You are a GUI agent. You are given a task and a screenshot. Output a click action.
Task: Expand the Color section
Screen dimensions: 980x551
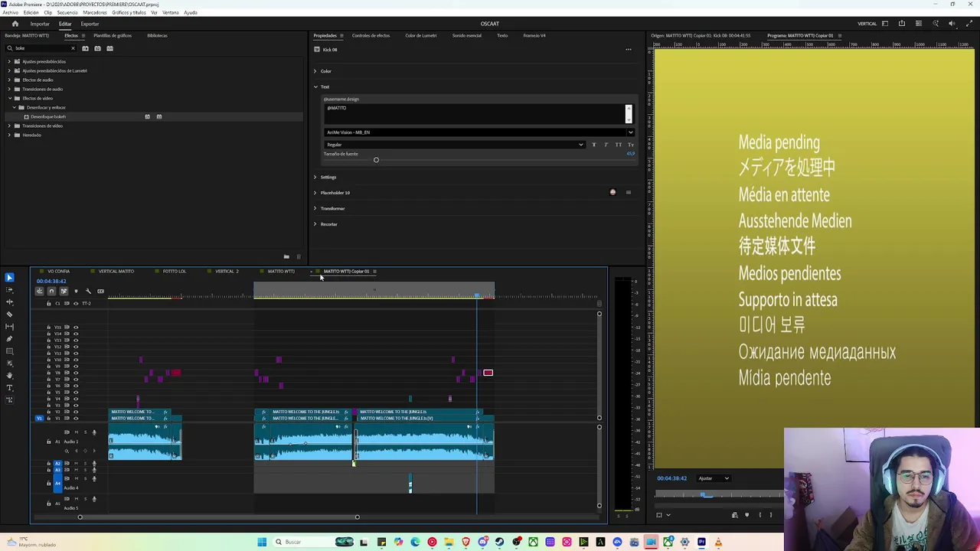(315, 71)
